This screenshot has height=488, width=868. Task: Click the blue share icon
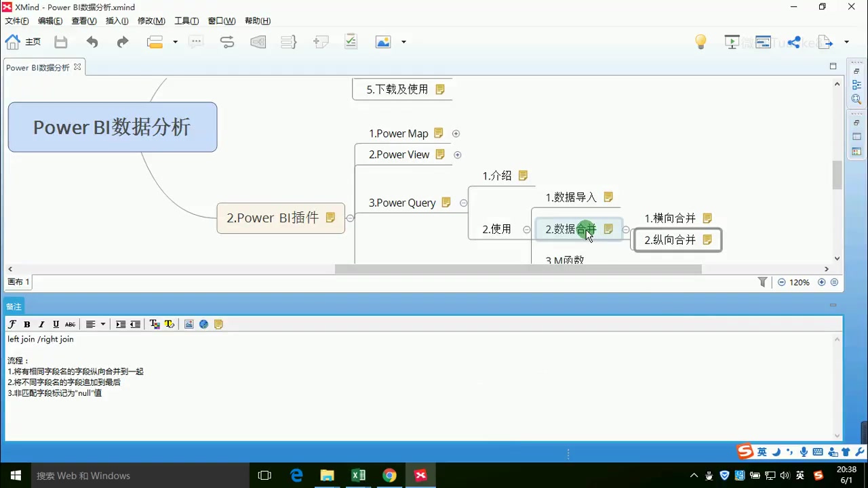click(x=794, y=42)
